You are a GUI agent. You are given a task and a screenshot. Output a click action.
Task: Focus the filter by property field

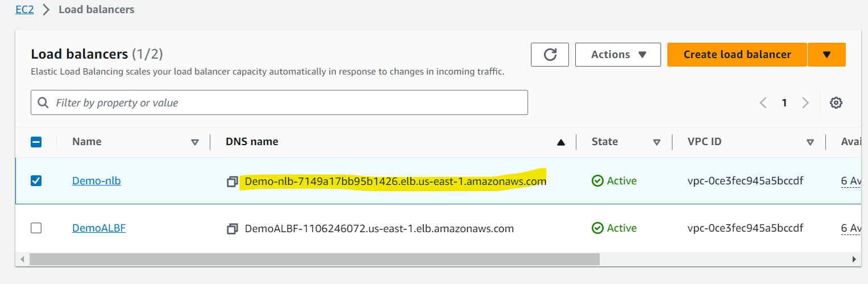click(279, 102)
